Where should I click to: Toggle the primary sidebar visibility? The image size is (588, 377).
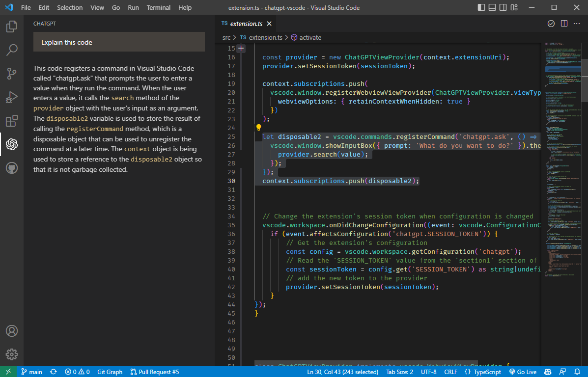(x=481, y=7)
